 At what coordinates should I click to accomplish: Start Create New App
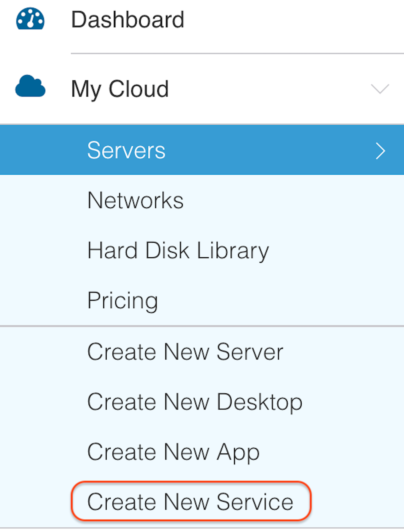coord(173,452)
